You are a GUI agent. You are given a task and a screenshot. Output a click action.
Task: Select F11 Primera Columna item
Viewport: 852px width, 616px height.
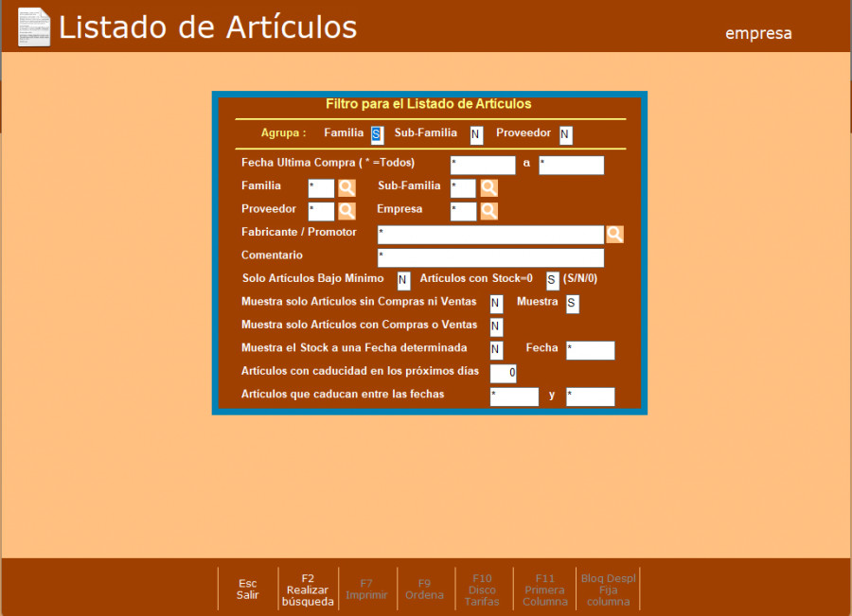(544, 590)
